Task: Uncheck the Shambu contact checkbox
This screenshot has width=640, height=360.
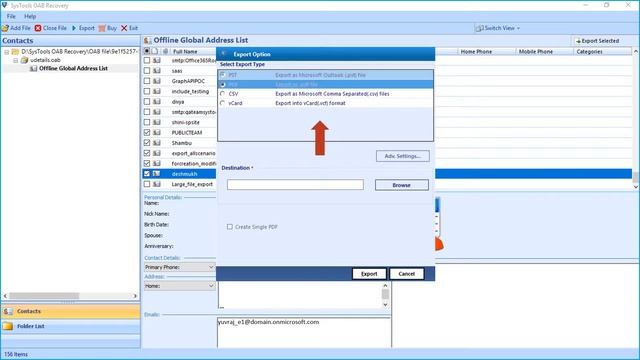Action: [x=147, y=143]
